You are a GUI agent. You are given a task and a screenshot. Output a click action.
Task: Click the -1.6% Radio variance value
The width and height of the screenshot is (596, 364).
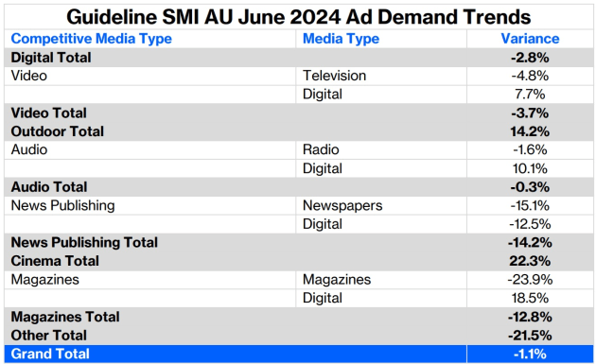coord(530,149)
